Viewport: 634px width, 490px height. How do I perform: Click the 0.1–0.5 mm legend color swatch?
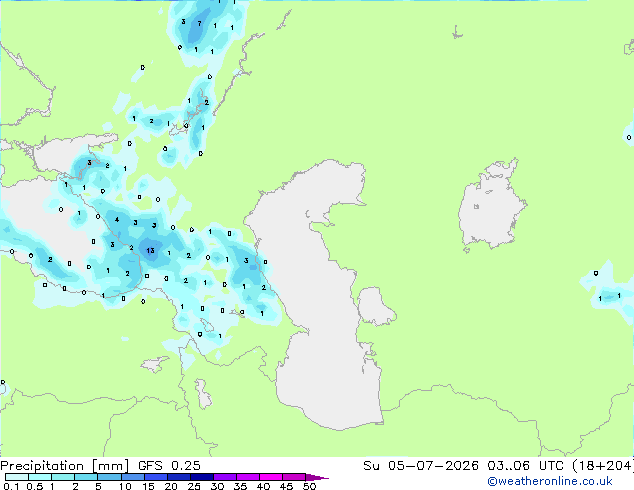pyautogui.click(x=17, y=477)
